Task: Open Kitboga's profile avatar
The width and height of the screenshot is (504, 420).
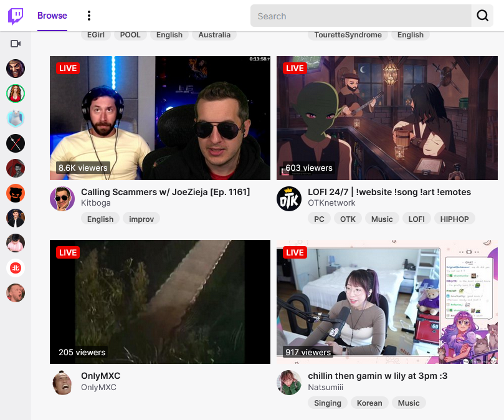Action: [62, 198]
